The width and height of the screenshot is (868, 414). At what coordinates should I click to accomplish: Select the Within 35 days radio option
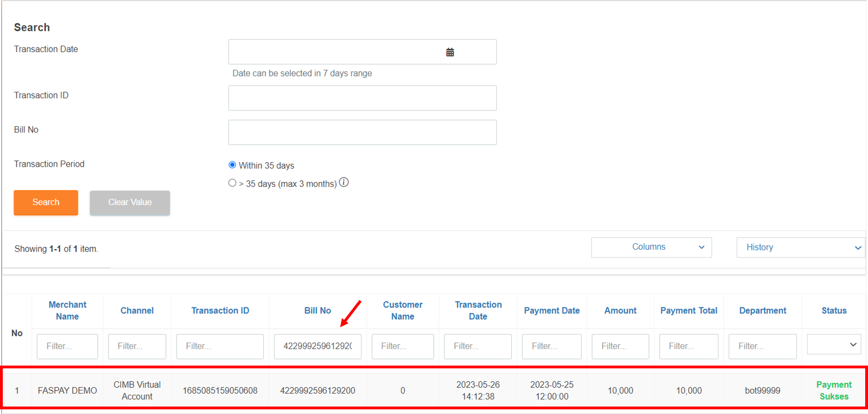point(232,165)
